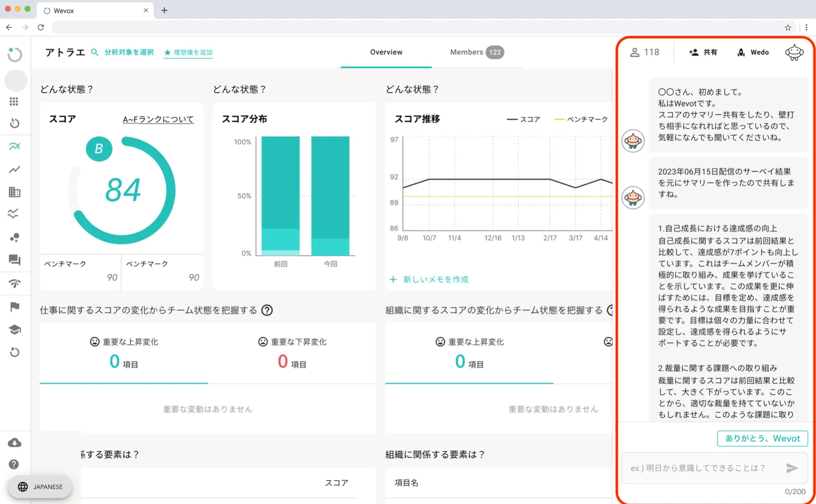Image resolution: width=816 pixels, height=504 pixels.
Task: Click the Wevot robot icon at top right
Action: pos(794,52)
